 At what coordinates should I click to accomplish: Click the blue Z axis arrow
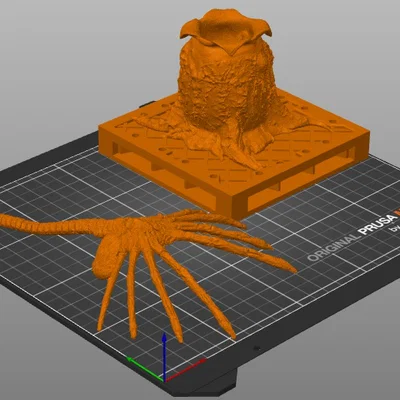point(164,357)
